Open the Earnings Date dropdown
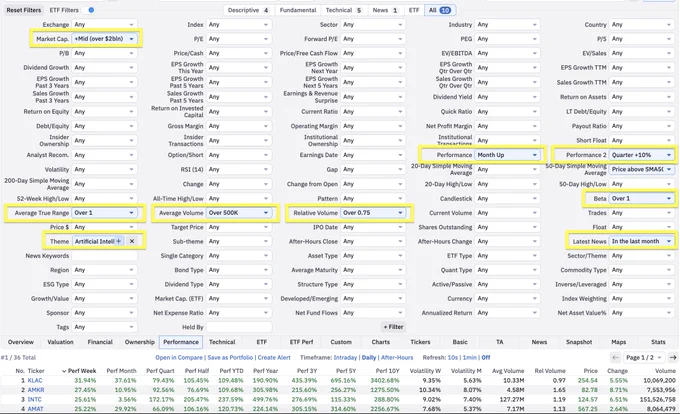Viewport: 680px width, 414px height. (373, 155)
